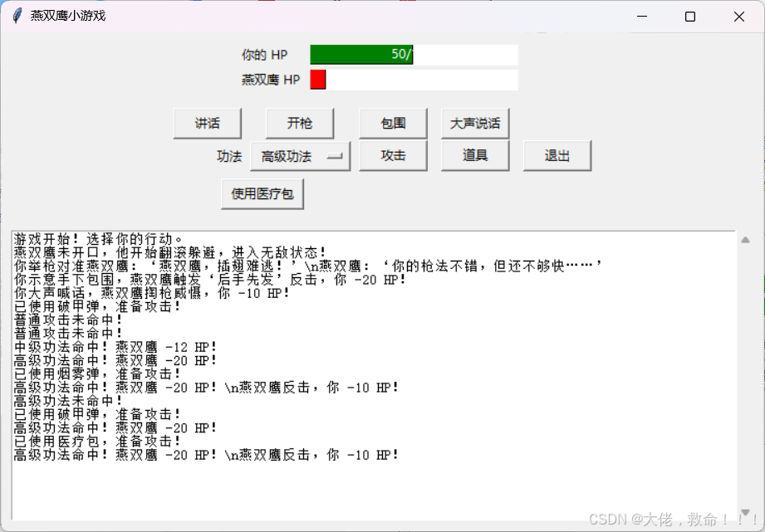Click log line 你示意手下包围
The width and height of the screenshot is (765, 532).
point(210,280)
